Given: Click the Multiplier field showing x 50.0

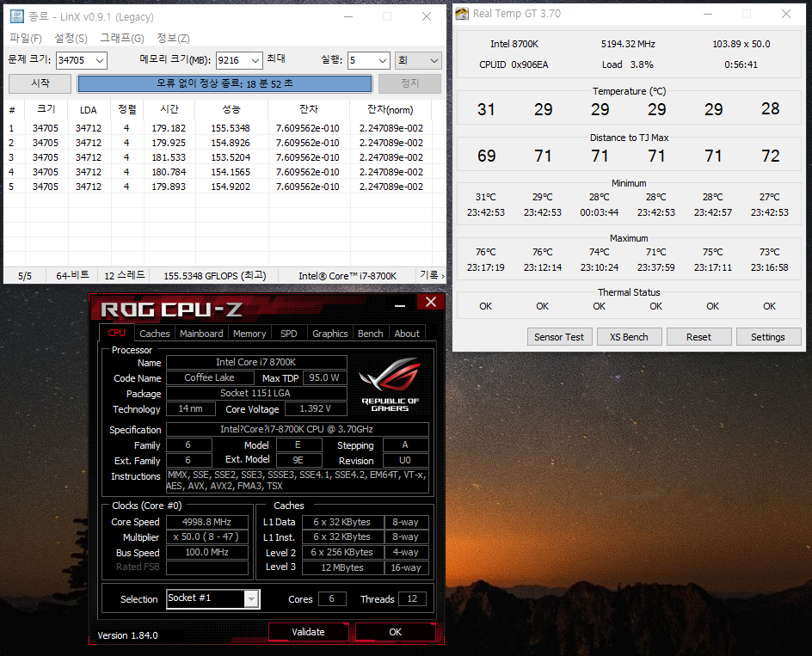Looking at the screenshot, I should pyautogui.click(x=206, y=536).
